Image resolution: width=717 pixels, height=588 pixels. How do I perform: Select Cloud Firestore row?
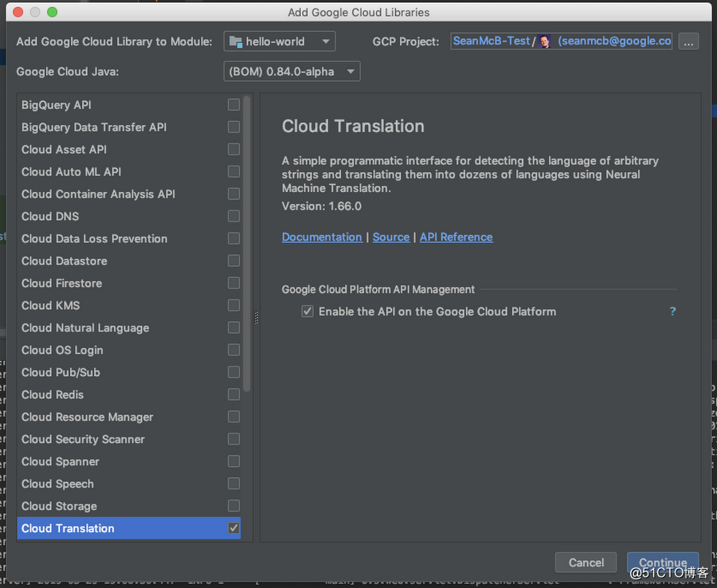pyautogui.click(x=129, y=283)
